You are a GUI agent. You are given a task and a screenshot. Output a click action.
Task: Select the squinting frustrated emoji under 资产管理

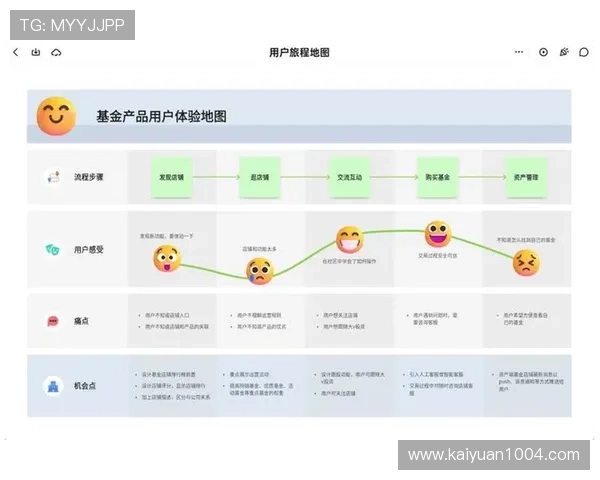tap(527, 263)
